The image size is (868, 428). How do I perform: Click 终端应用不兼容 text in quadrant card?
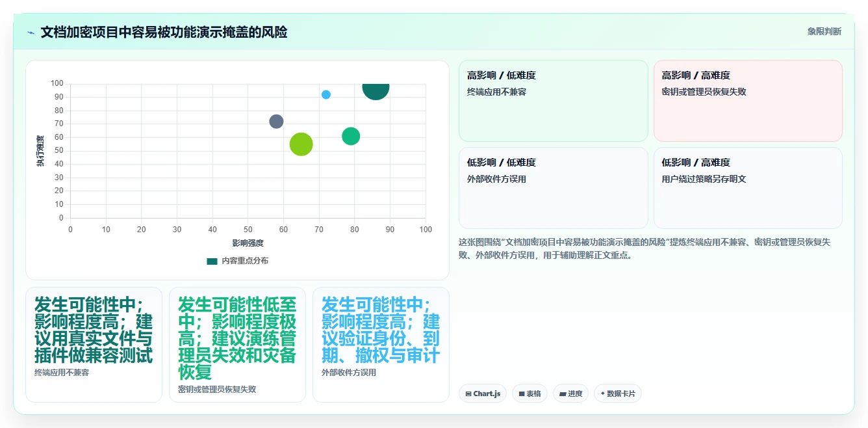coord(496,92)
